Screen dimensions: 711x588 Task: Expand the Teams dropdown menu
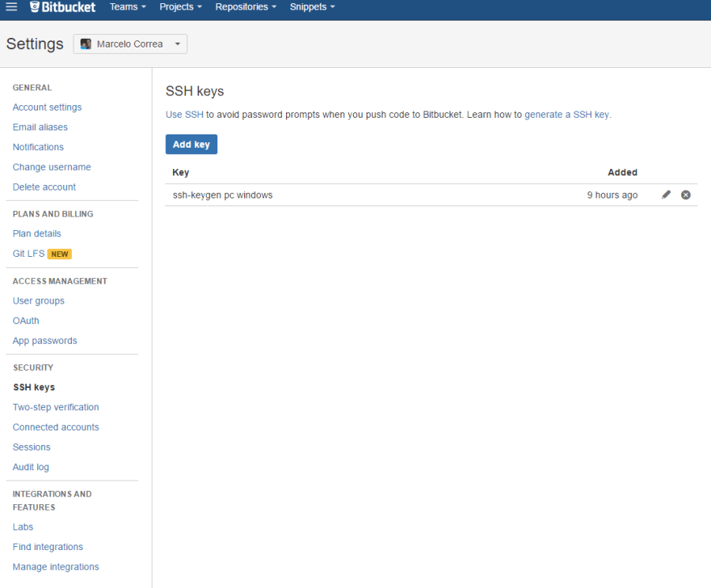(128, 7)
